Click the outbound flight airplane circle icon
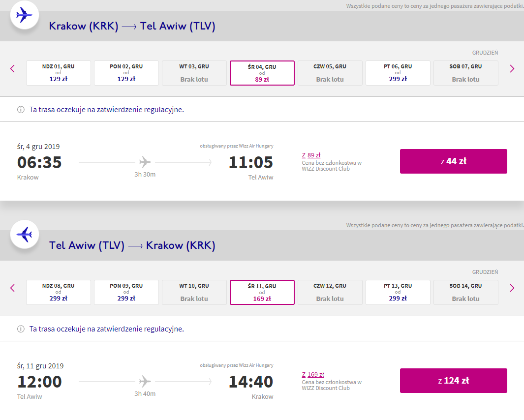 pos(24,15)
